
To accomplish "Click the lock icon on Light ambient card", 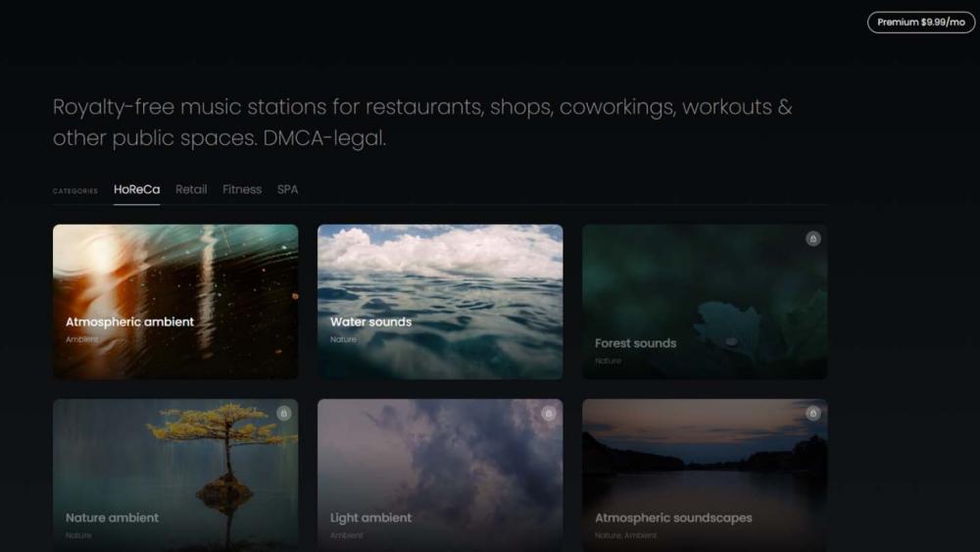I will pyautogui.click(x=548, y=413).
